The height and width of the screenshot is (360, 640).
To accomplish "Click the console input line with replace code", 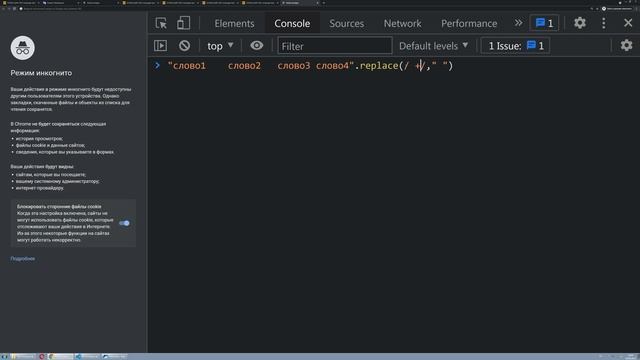I will pos(310,66).
